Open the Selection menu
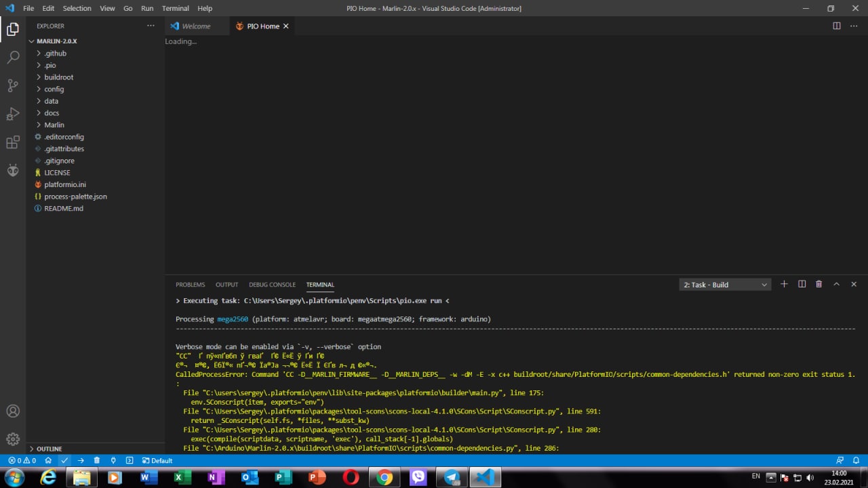The image size is (868, 488). [77, 8]
